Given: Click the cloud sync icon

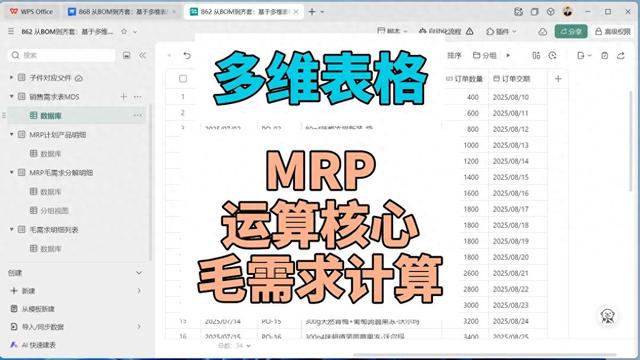Looking at the screenshot, I should 542,31.
